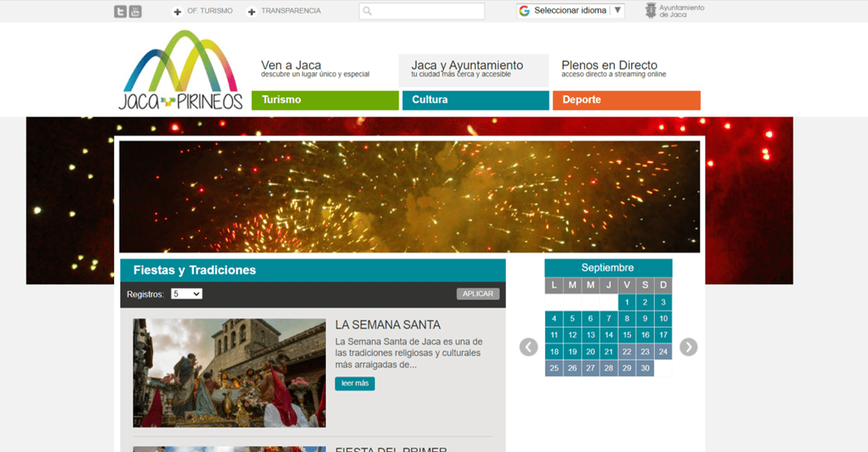This screenshot has width=868, height=452.
Task: Go to next month in calendar
Action: point(688,347)
